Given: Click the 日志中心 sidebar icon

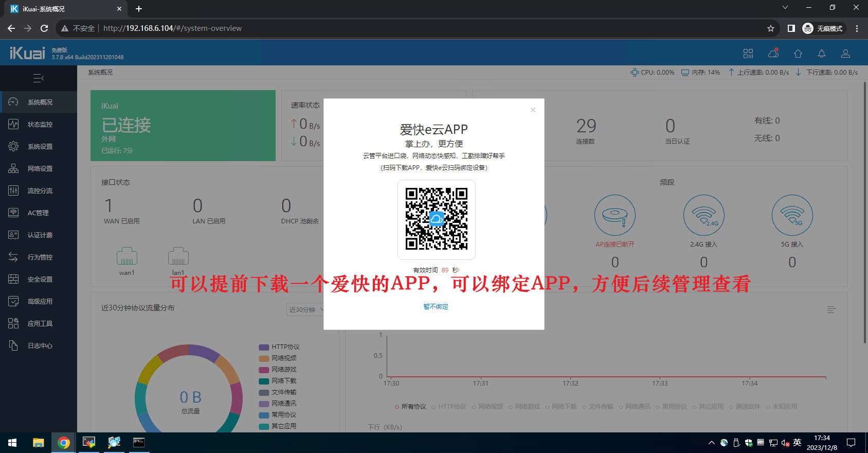Looking at the screenshot, I should tap(13, 345).
